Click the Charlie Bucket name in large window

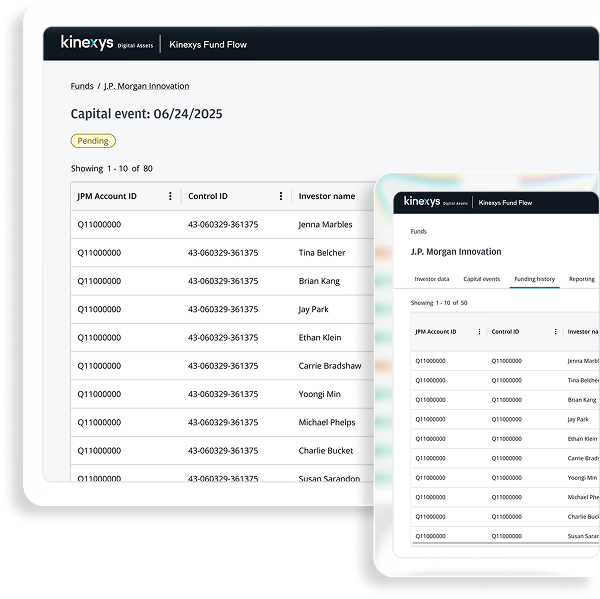(326, 451)
